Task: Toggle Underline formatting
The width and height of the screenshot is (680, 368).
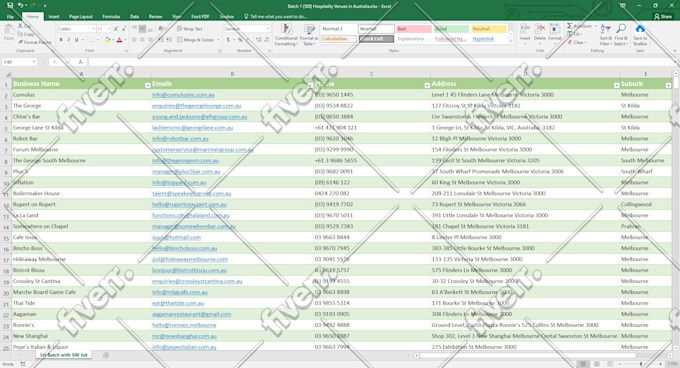Action: (77, 40)
